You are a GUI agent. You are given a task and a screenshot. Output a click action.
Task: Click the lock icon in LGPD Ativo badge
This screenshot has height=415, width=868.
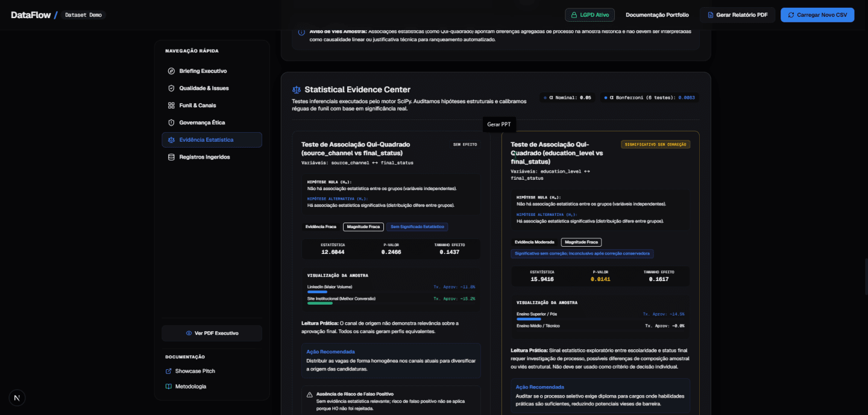(x=574, y=14)
